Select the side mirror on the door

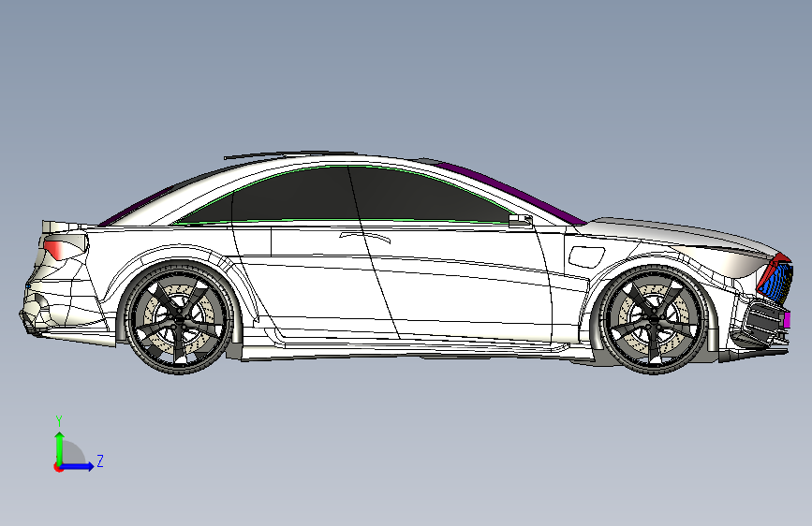click(521, 221)
